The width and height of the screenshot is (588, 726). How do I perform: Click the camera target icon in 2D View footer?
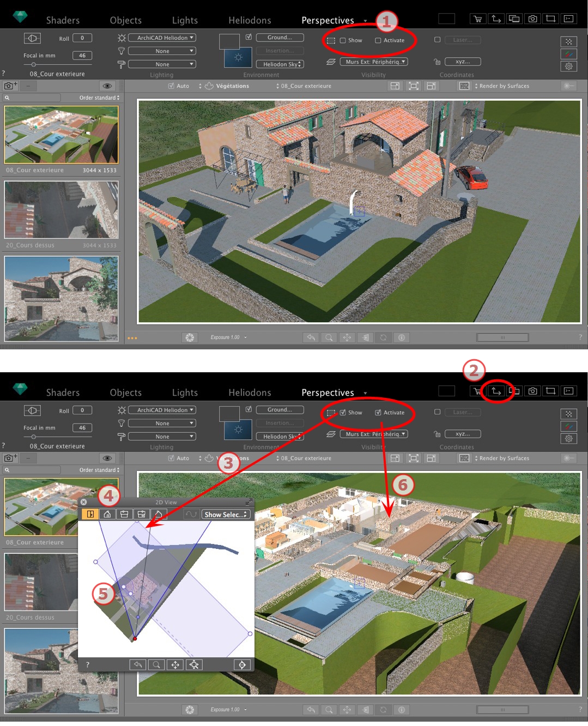pyautogui.click(x=242, y=664)
